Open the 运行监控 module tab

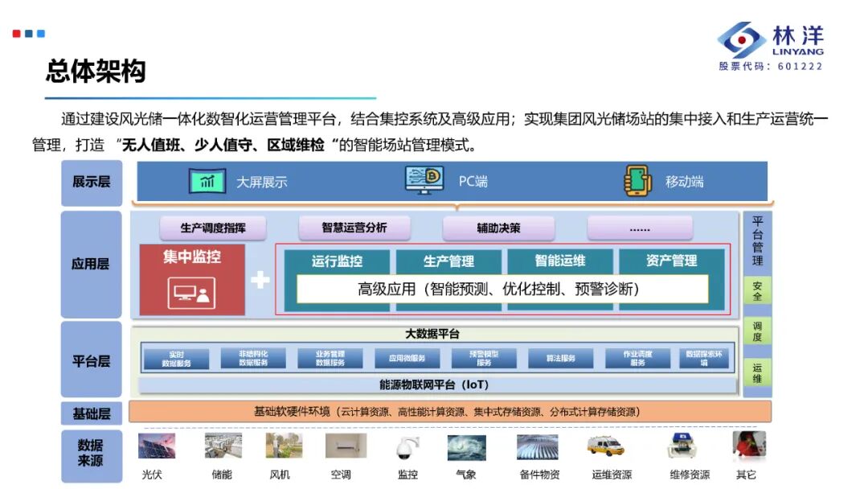pyautogui.click(x=337, y=261)
